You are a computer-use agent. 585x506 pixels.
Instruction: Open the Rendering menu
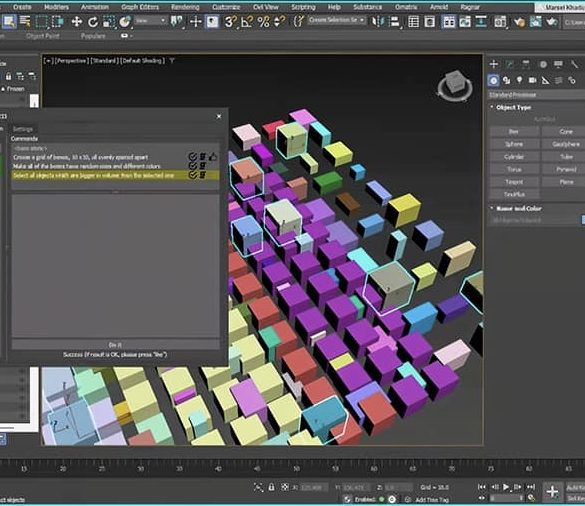[x=185, y=7]
